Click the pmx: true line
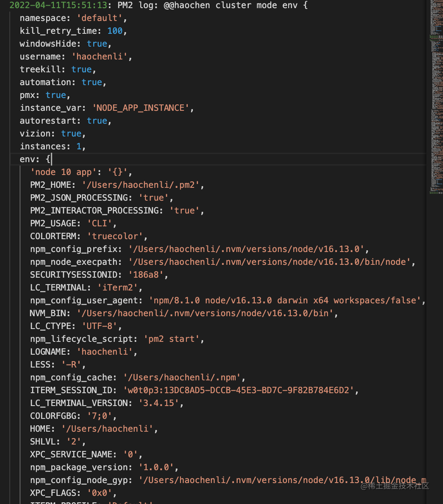The height and width of the screenshot is (504, 443). (x=45, y=95)
